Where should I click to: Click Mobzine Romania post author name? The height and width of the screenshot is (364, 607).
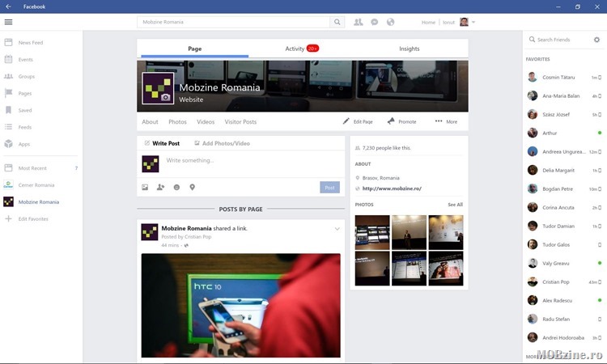(186, 229)
